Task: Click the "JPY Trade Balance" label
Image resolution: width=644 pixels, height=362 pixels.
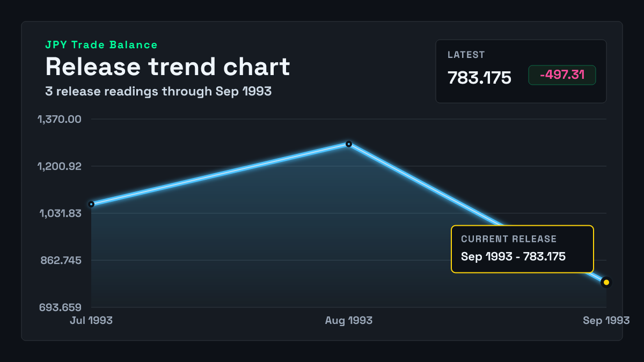Action: (101, 45)
